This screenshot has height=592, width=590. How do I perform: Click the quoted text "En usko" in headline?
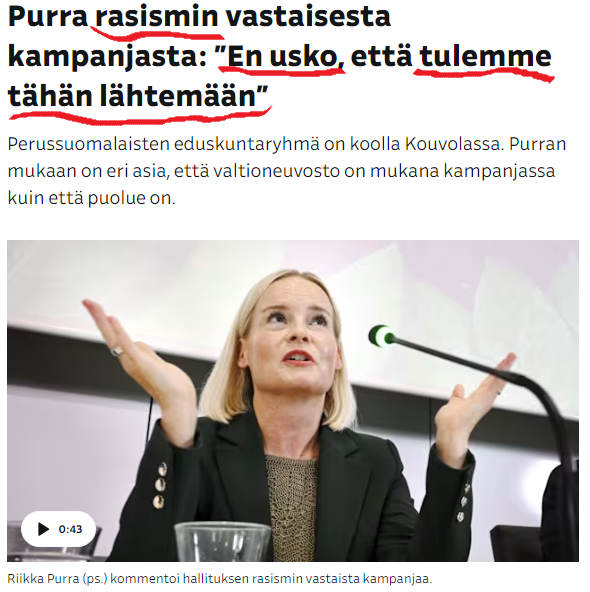click(282, 57)
